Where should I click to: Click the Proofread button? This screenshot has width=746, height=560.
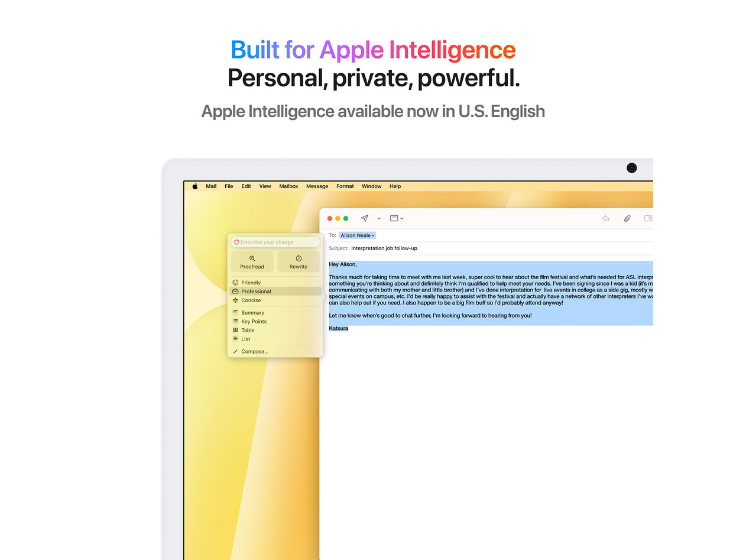click(252, 262)
